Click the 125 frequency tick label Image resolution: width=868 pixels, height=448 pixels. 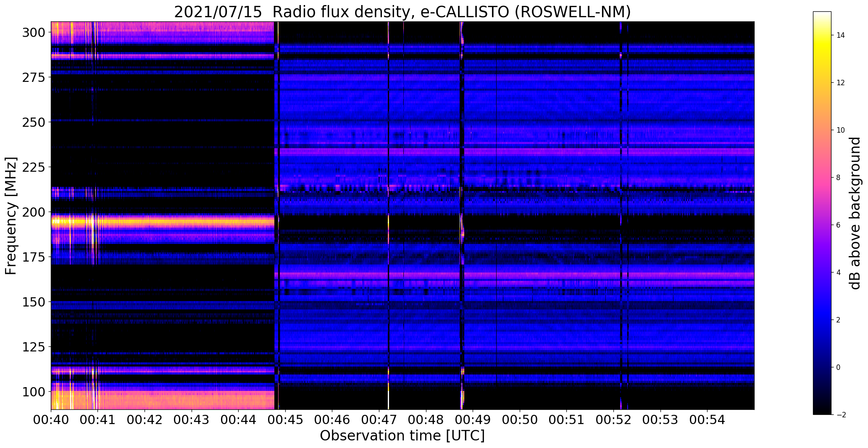coord(34,347)
